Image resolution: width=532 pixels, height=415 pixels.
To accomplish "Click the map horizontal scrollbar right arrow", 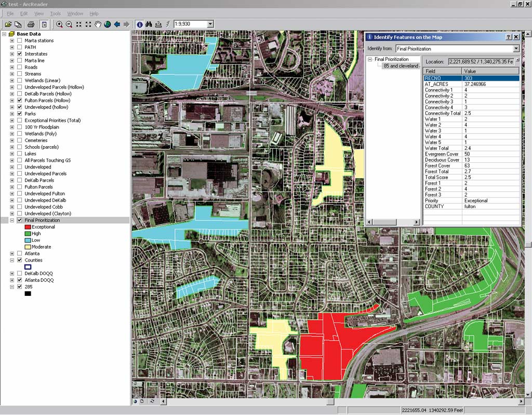I will [521, 401].
